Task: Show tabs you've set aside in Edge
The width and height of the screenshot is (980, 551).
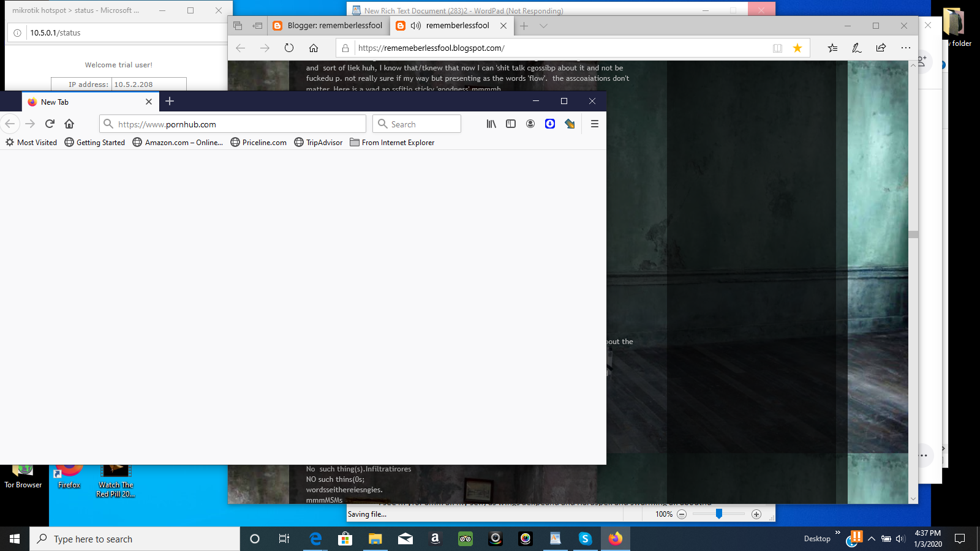Action: click(x=238, y=26)
